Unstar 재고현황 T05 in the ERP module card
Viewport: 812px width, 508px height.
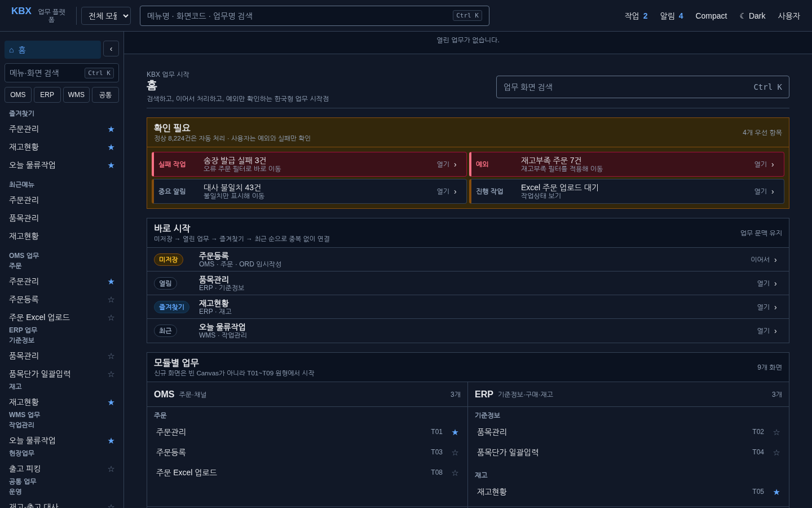[776, 492]
